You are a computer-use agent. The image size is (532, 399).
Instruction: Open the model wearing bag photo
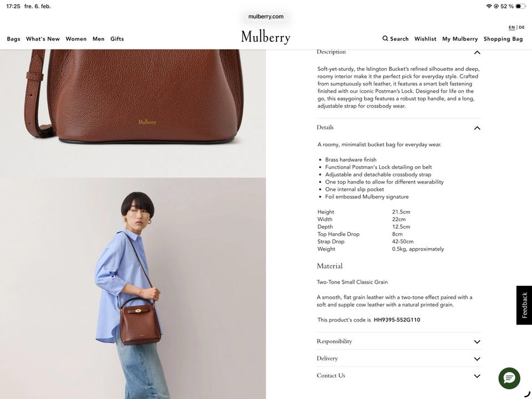133,288
